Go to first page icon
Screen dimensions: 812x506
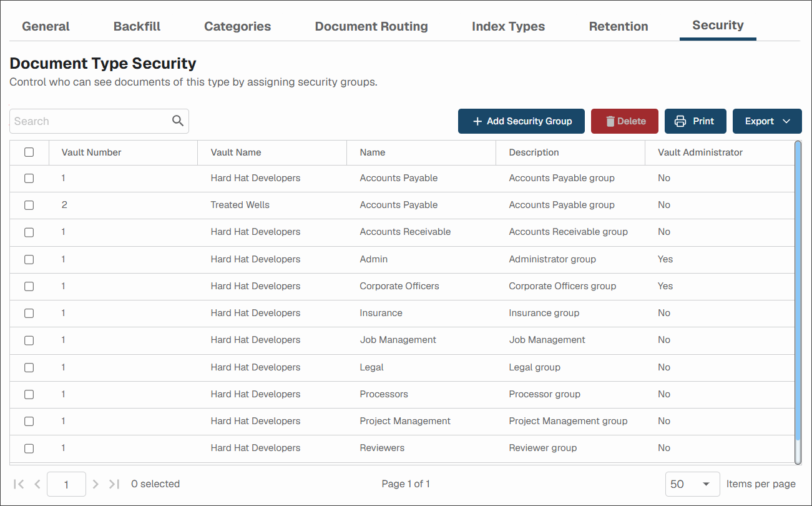[x=19, y=484]
